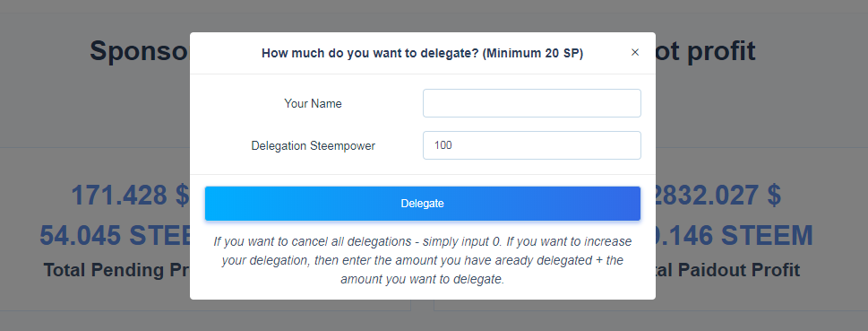Select the 2832.027 $ paidout value
868x331 pixels.
718,196
